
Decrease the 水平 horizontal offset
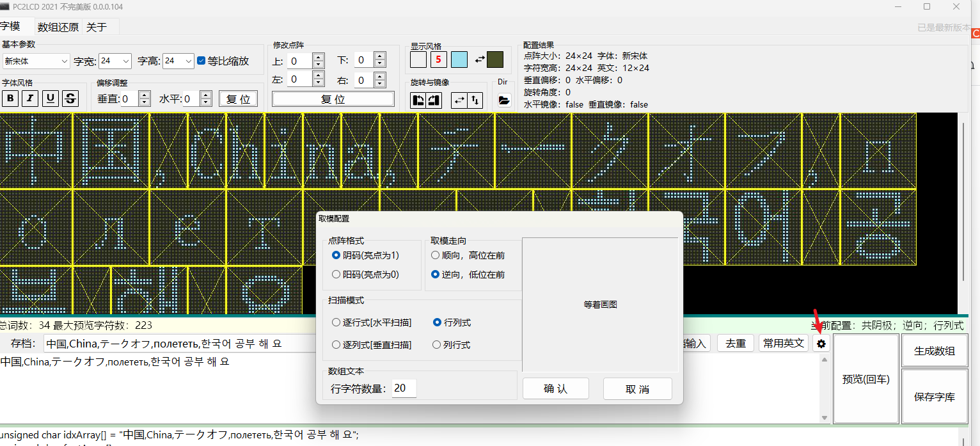[205, 103]
